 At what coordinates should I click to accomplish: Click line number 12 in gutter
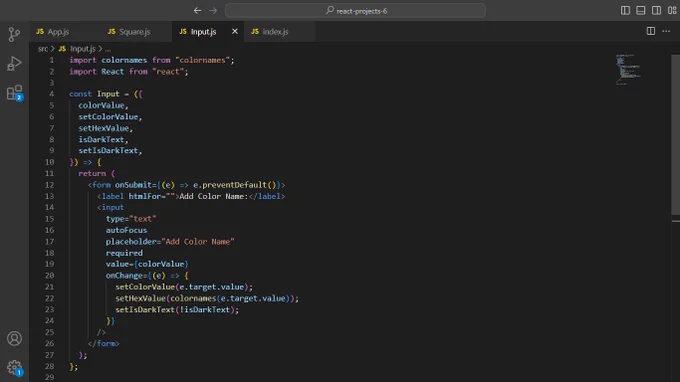coord(49,185)
